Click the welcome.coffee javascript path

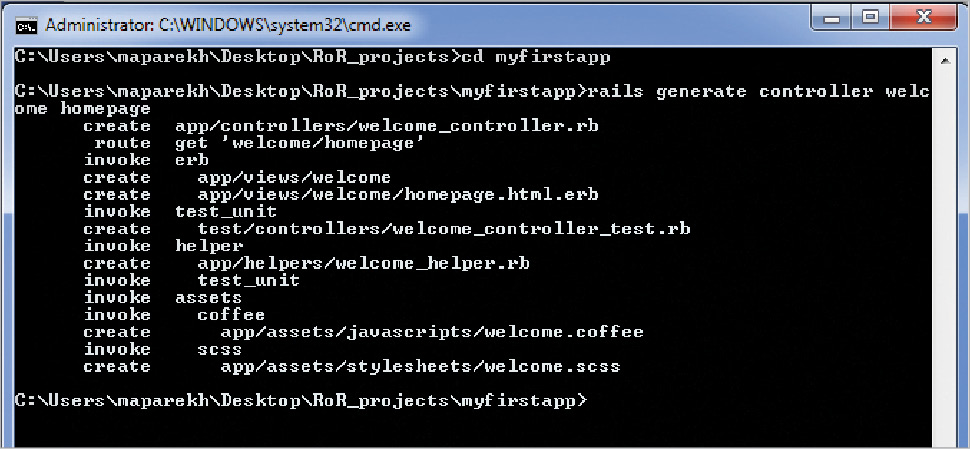pos(431,332)
